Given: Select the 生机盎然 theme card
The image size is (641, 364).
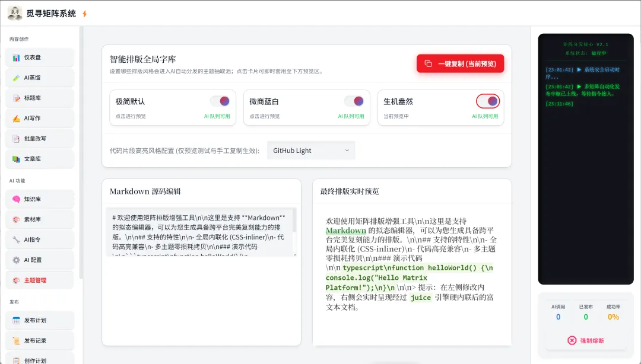Looking at the screenshot, I should tap(440, 107).
